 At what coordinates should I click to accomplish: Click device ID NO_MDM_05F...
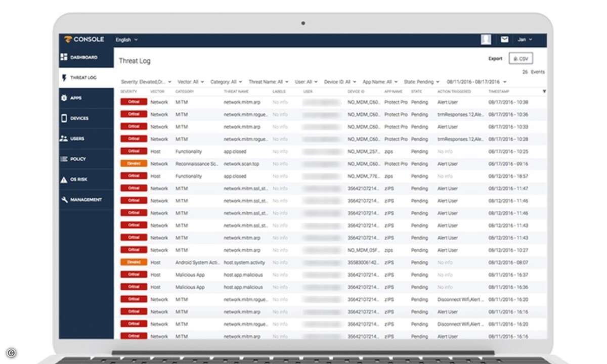tap(363, 250)
